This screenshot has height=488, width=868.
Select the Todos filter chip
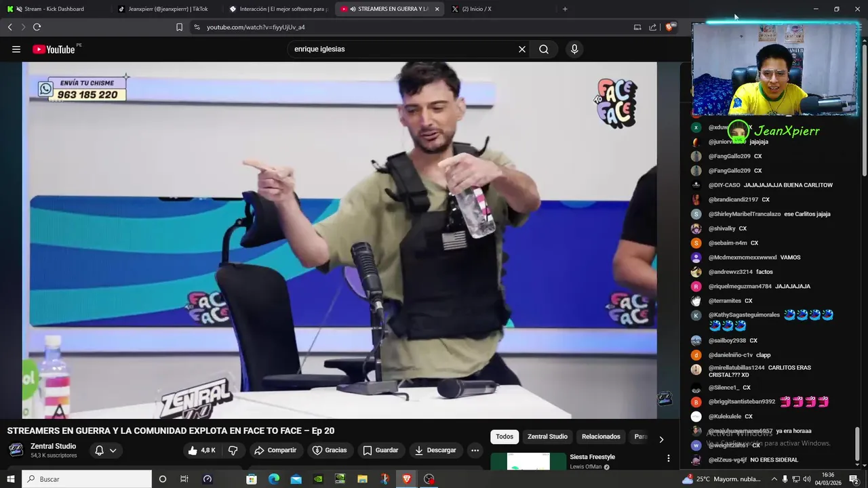505,436
